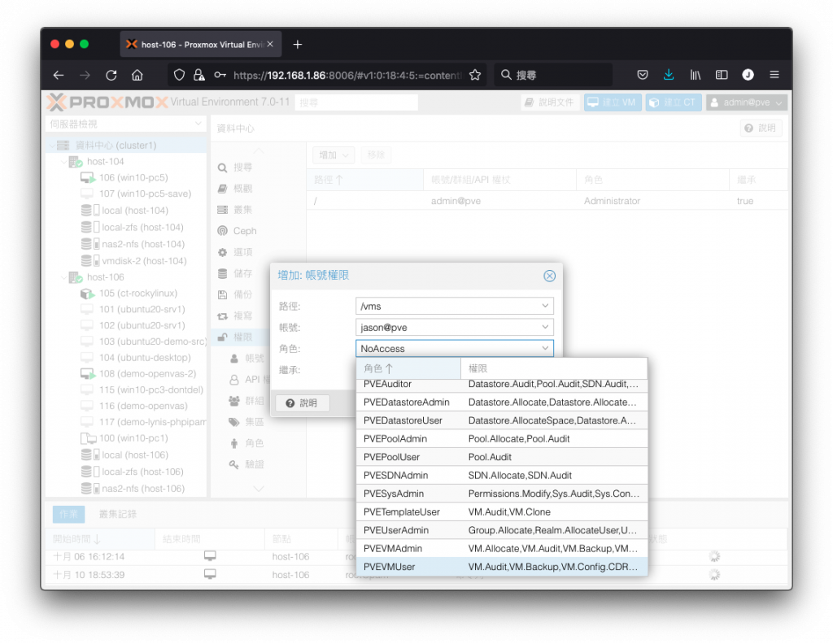
Task: Click the Help button in dialog
Action: click(303, 403)
